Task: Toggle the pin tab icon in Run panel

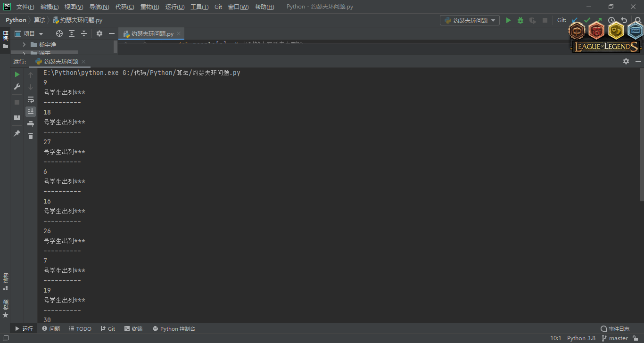Action: (17, 133)
